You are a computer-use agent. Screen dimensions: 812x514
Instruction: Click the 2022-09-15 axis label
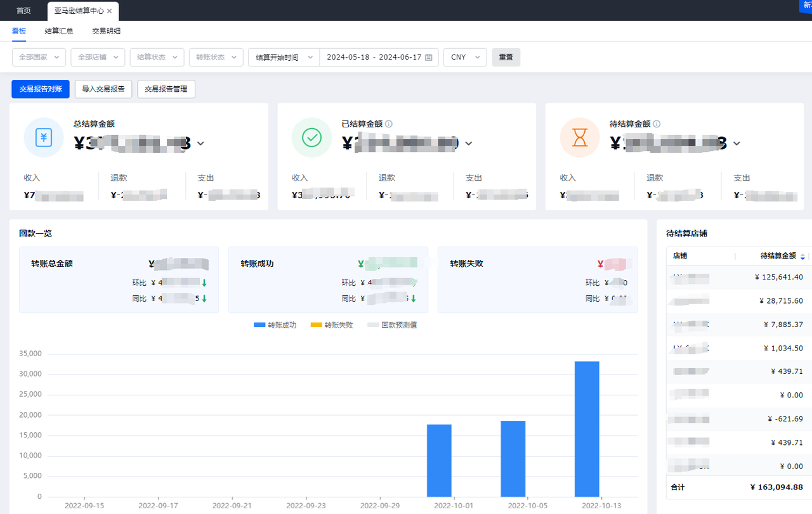pyautogui.click(x=84, y=506)
